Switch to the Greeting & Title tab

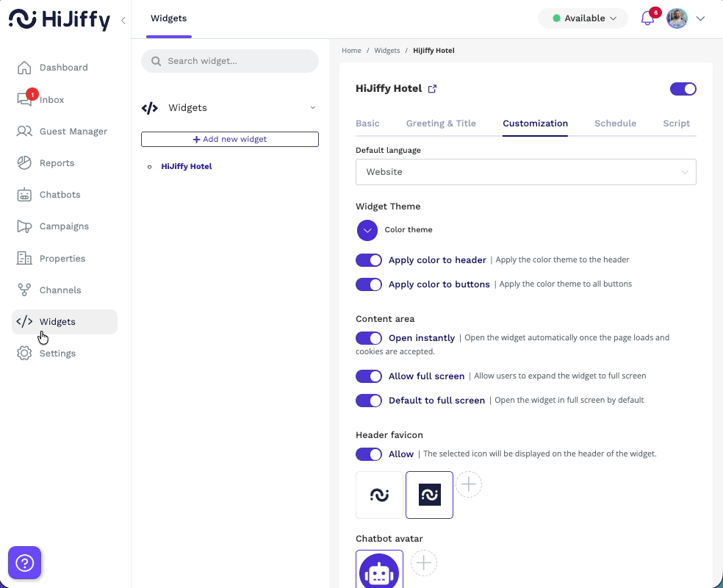click(441, 123)
